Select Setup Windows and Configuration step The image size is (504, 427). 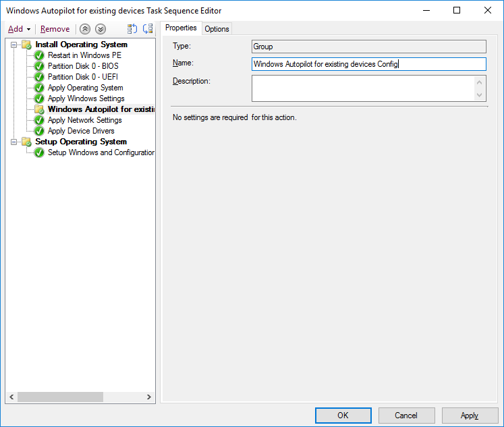(x=101, y=152)
